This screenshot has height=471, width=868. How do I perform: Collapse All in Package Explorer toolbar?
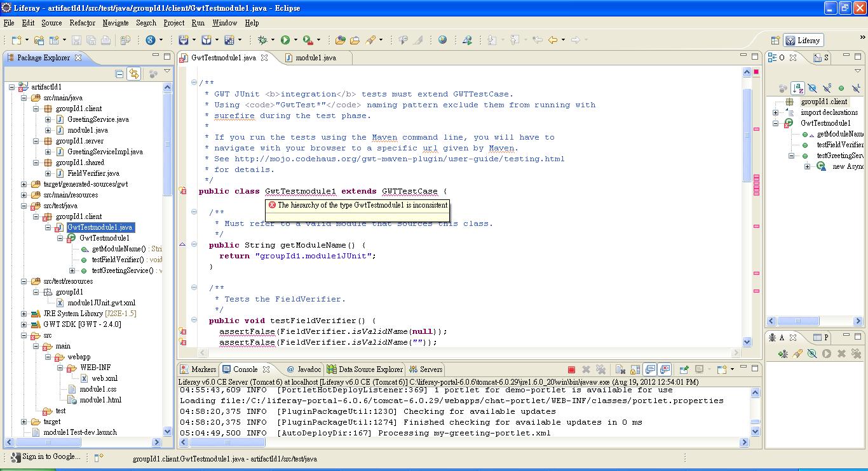[x=119, y=74]
